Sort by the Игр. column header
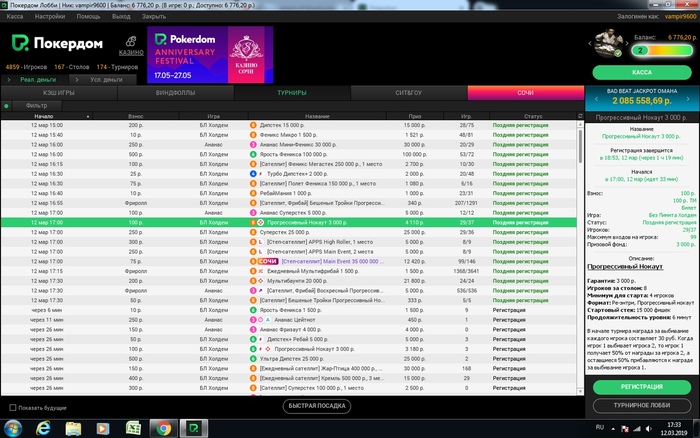Screen dimensions: 700x438 pyautogui.click(x=466, y=116)
